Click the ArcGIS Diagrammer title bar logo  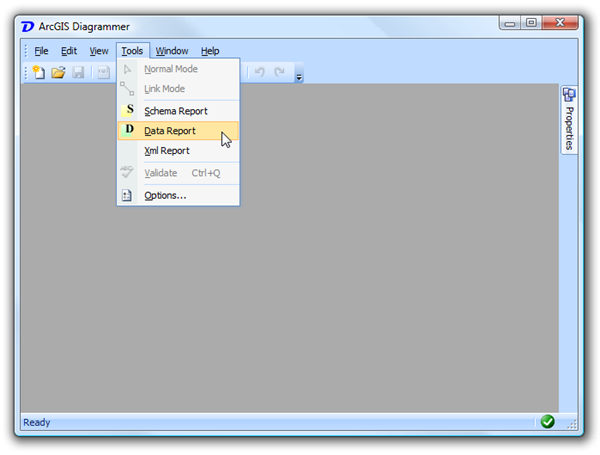click(x=28, y=27)
